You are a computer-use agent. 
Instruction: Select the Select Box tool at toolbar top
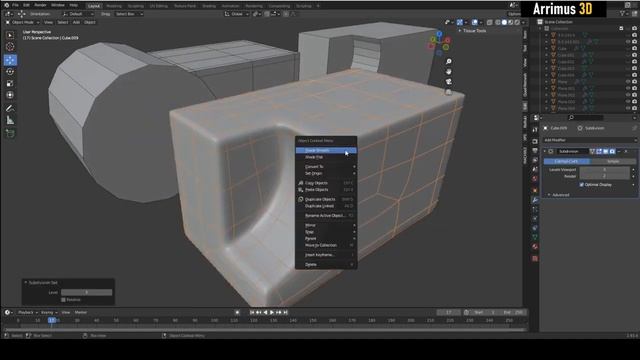[10, 35]
